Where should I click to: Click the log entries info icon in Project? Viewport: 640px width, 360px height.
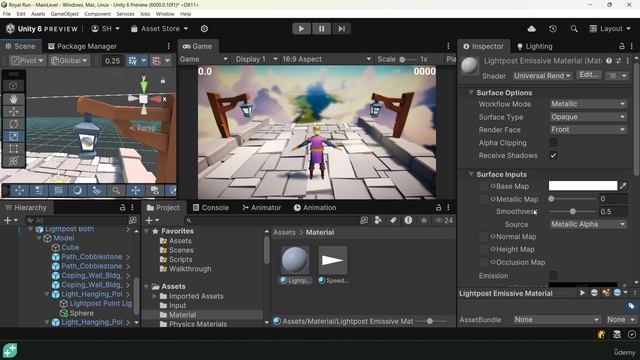pos(408,220)
